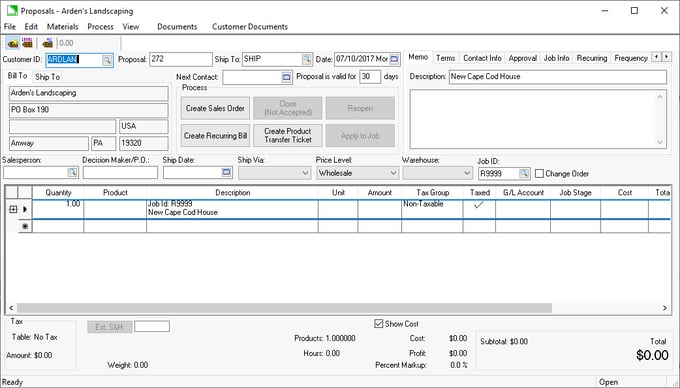Image resolution: width=680 pixels, height=388 pixels.
Task: Click the third toolbar icon
Action: (x=48, y=43)
